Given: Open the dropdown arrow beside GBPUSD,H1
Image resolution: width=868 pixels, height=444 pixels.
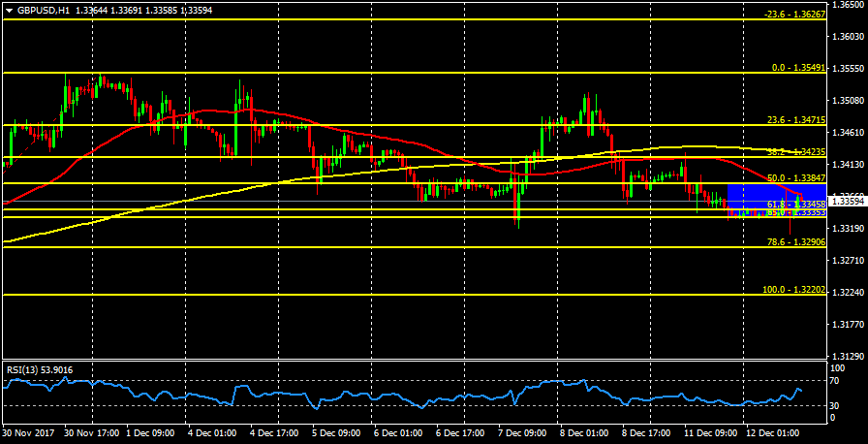Looking at the screenshot, I should (9, 10).
